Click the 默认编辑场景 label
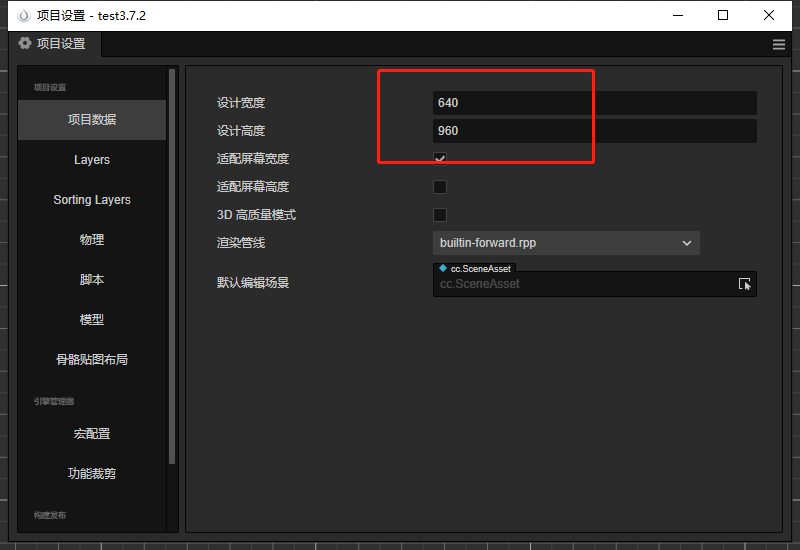The height and width of the screenshot is (550, 800). pos(253,283)
